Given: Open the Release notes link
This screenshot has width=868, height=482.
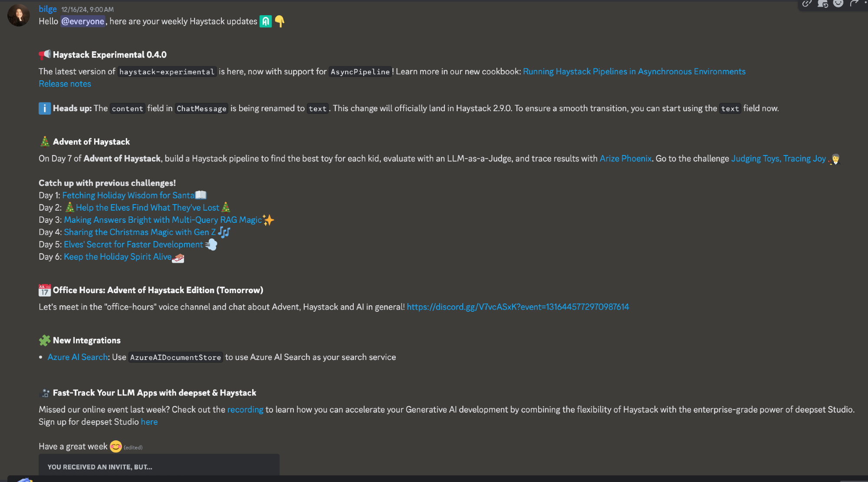Looking at the screenshot, I should pyautogui.click(x=65, y=84).
